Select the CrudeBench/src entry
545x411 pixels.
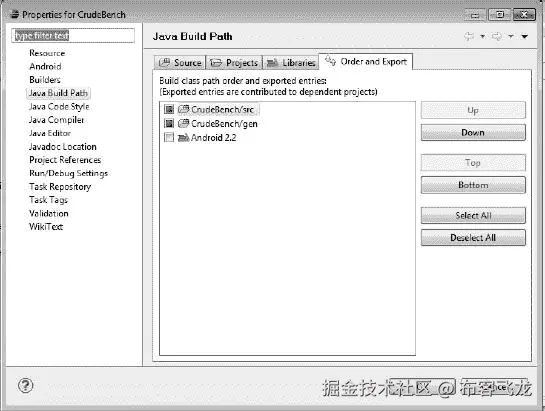222,110
